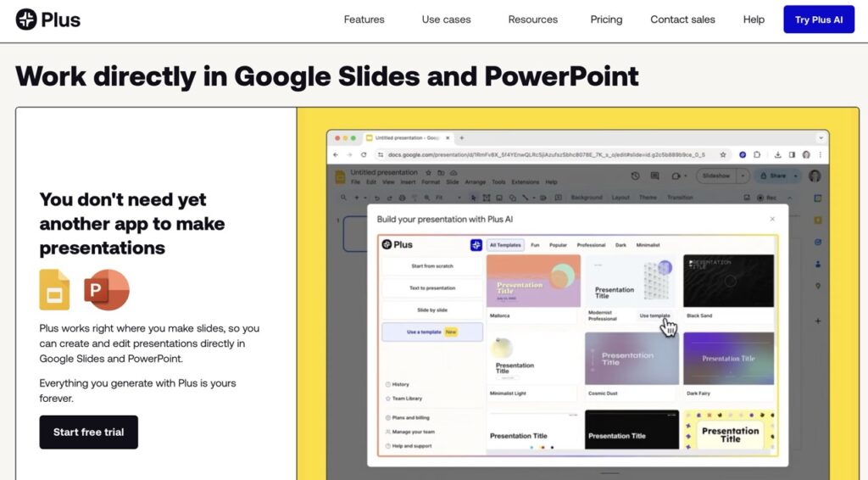The width and height of the screenshot is (868, 480).
Task: Open the Extensions menu in Slides
Action: coord(525,182)
